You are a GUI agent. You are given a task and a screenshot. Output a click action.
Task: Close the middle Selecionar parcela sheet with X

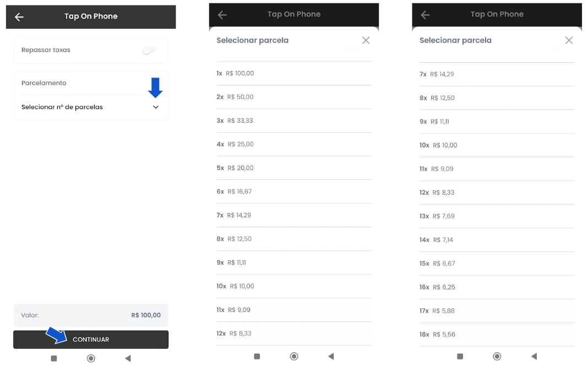tap(366, 40)
